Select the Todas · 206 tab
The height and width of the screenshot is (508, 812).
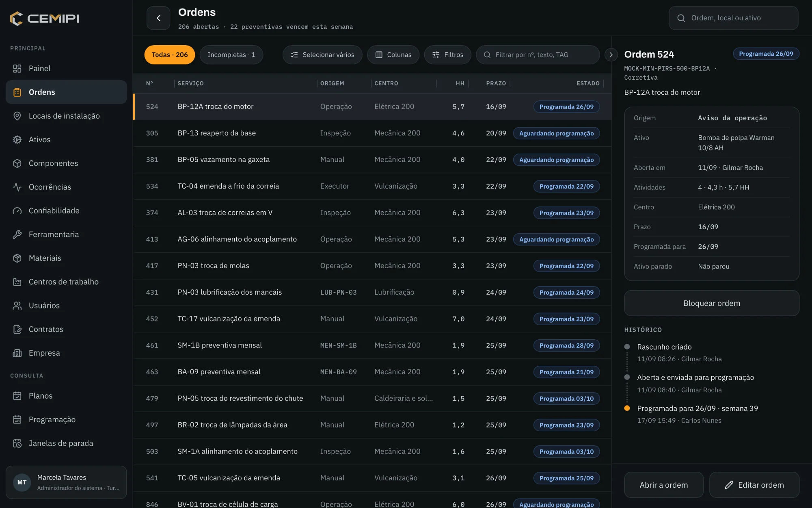170,54
